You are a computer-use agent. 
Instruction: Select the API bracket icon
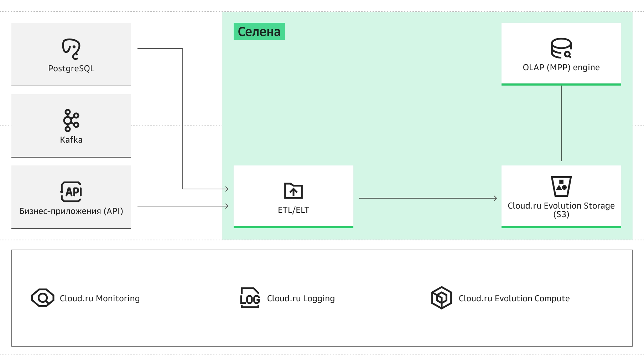71,192
